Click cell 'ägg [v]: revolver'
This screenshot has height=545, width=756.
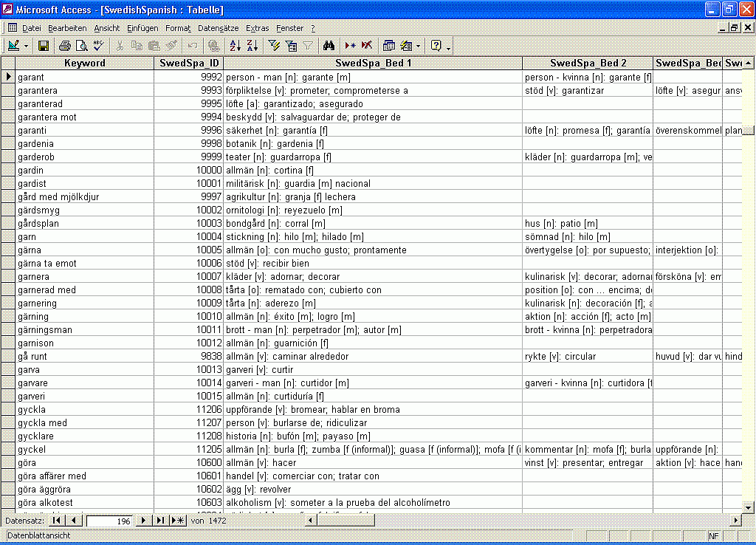[373, 489]
